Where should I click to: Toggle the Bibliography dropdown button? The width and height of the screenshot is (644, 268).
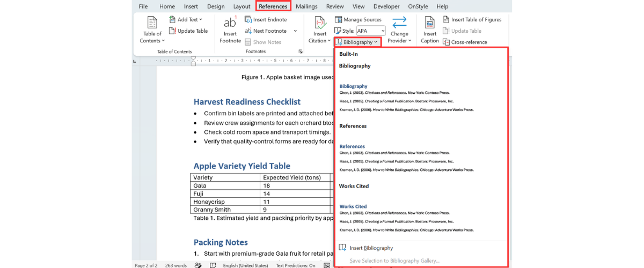pos(357,42)
